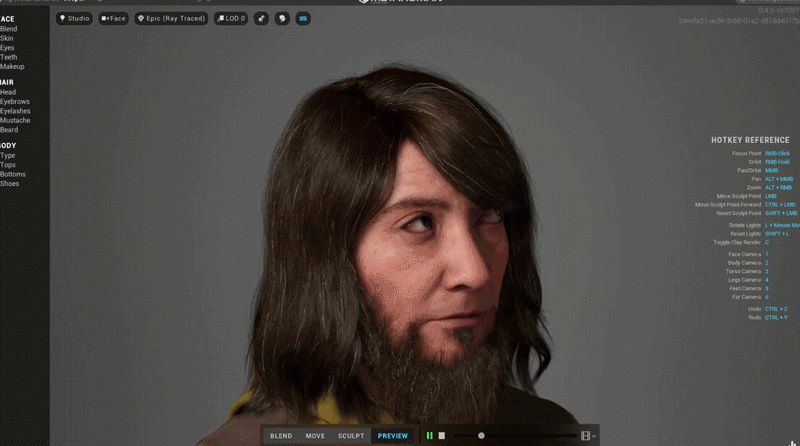Switch to BLEND mode

coord(281,436)
